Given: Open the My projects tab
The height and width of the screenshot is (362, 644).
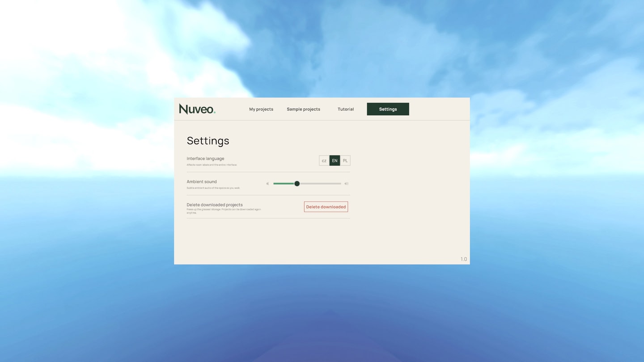Looking at the screenshot, I should tap(261, 109).
